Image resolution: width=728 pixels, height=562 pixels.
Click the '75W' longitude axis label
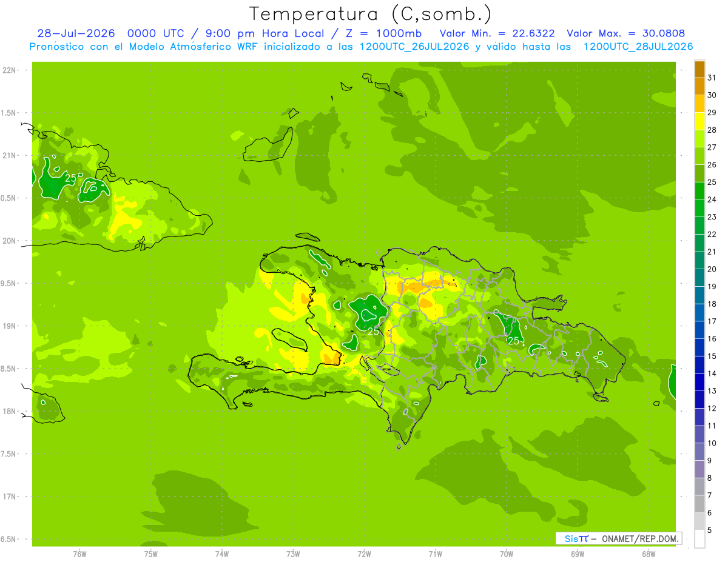tap(150, 554)
